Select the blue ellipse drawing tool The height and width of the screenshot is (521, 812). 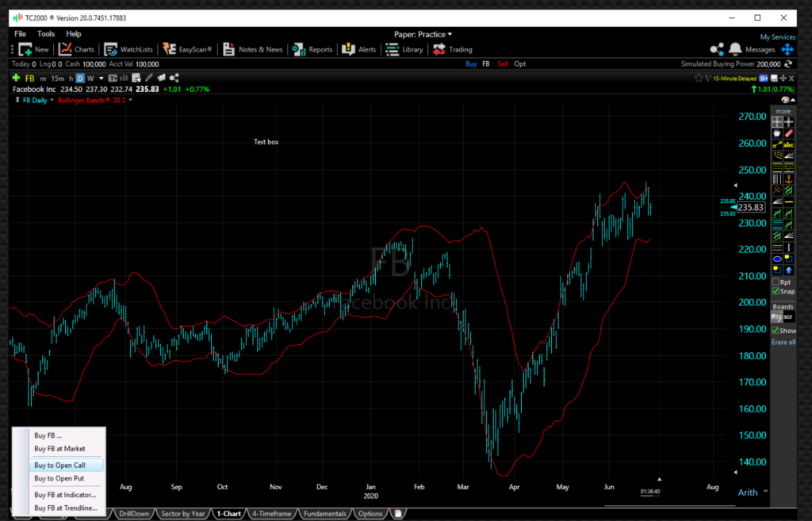coord(777,259)
